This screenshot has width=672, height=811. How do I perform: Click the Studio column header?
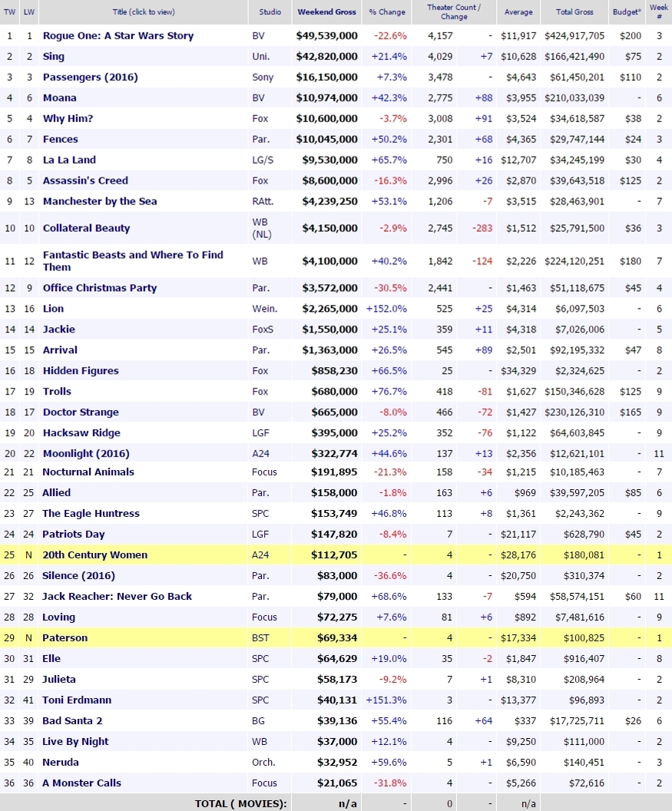click(270, 12)
